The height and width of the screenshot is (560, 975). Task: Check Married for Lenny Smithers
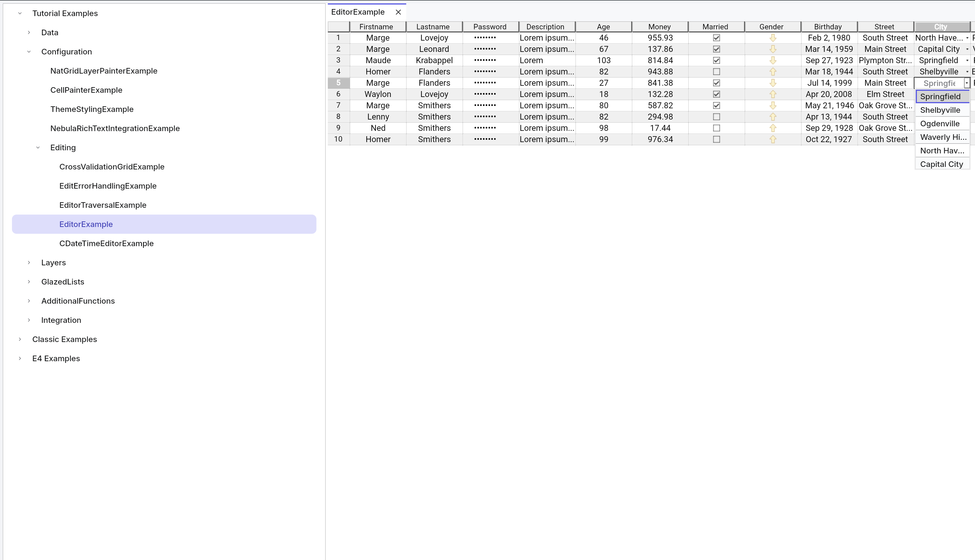[x=716, y=116]
